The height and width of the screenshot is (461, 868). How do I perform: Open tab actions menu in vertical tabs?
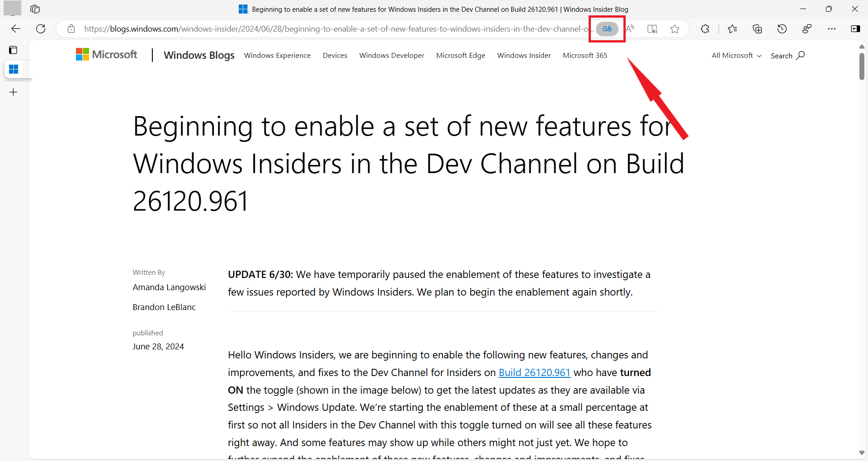13,50
